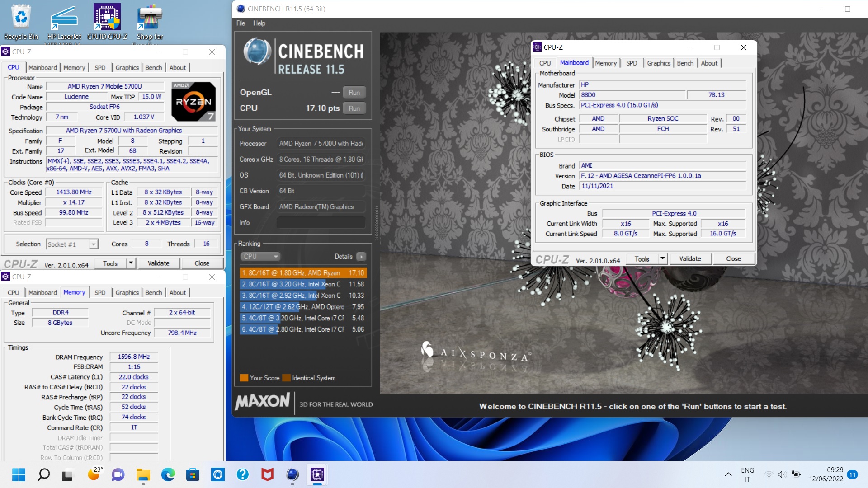Open Tools dropdown arrow in top-left CPU-Z
The height and width of the screenshot is (488, 868).
[x=131, y=263]
